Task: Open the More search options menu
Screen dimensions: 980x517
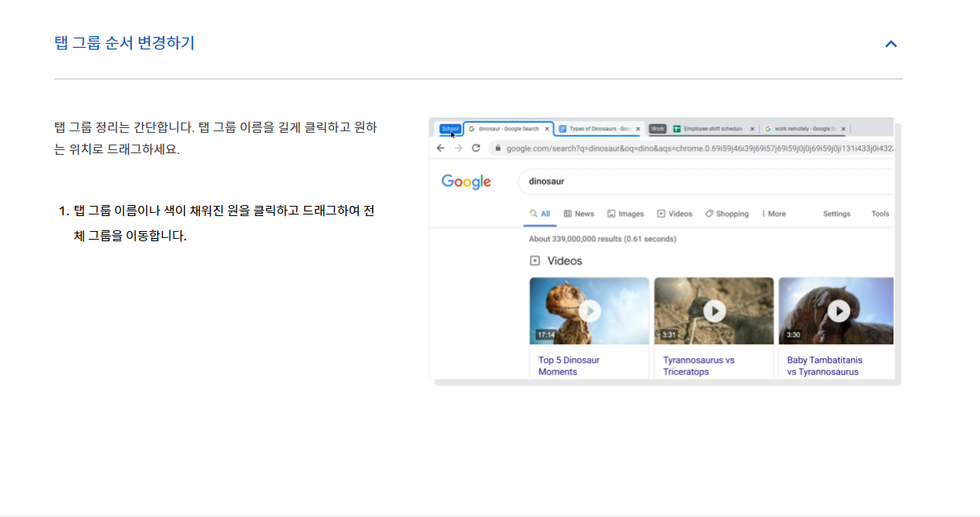Action: click(774, 214)
